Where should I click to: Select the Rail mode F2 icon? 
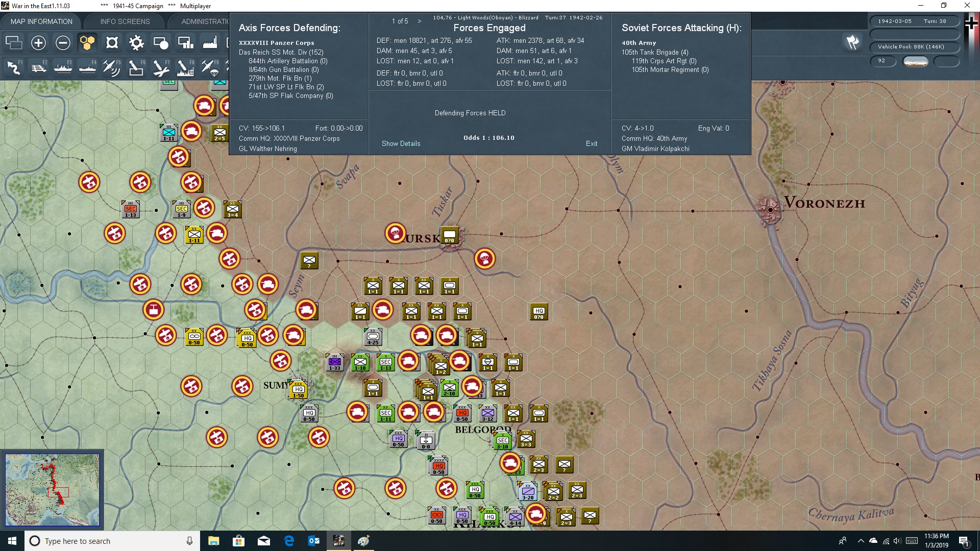click(38, 67)
